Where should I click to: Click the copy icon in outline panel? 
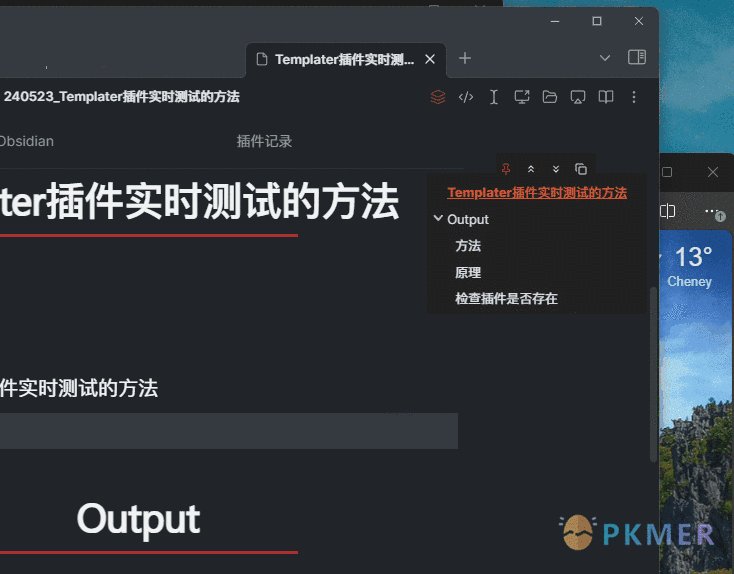(581, 169)
